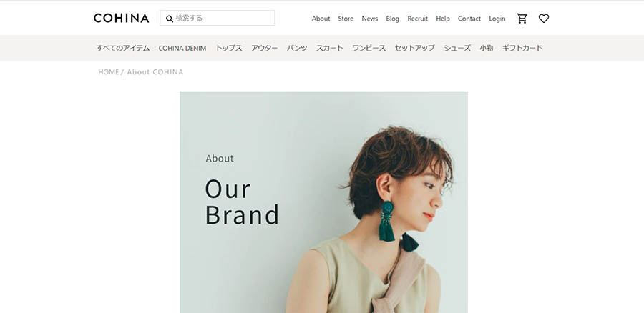
Task: Open the About page link
Action: 321,19
